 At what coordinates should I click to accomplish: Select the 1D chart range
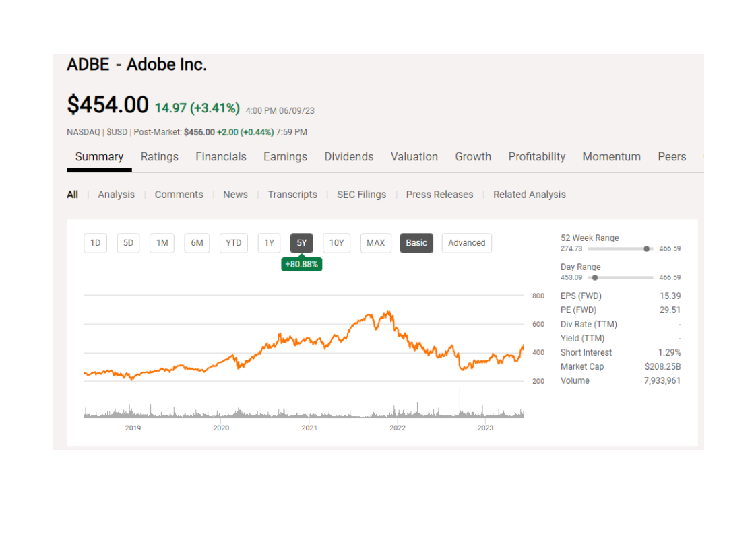(x=96, y=243)
